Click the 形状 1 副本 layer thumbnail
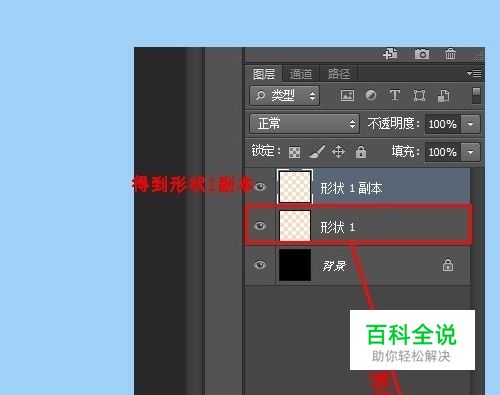Viewport: 500px width, 395px height. click(295, 187)
